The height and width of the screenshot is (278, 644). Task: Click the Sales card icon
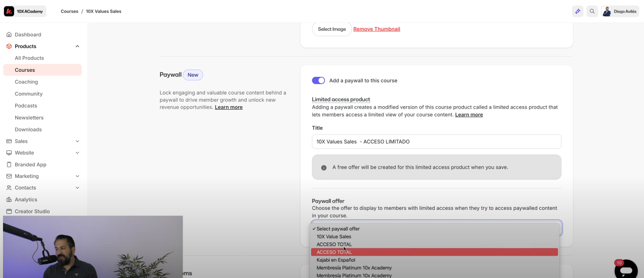tap(9, 141)
